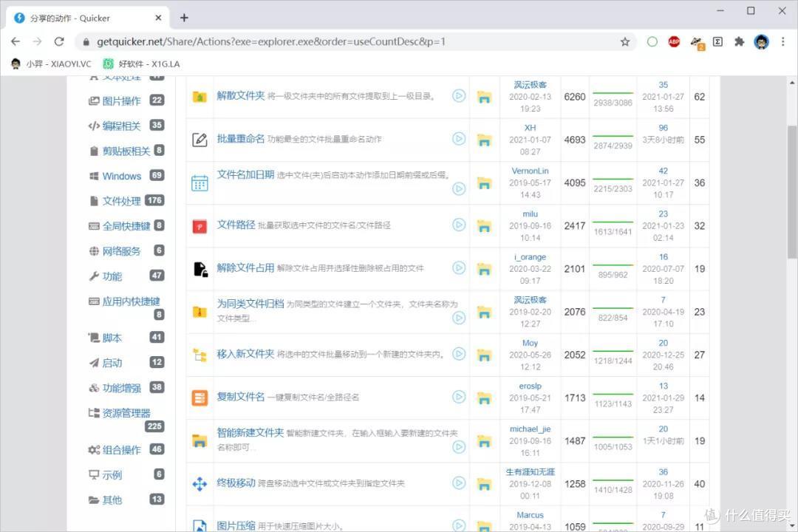Open the 文件名加日期 action link

[x=246, y=174]
